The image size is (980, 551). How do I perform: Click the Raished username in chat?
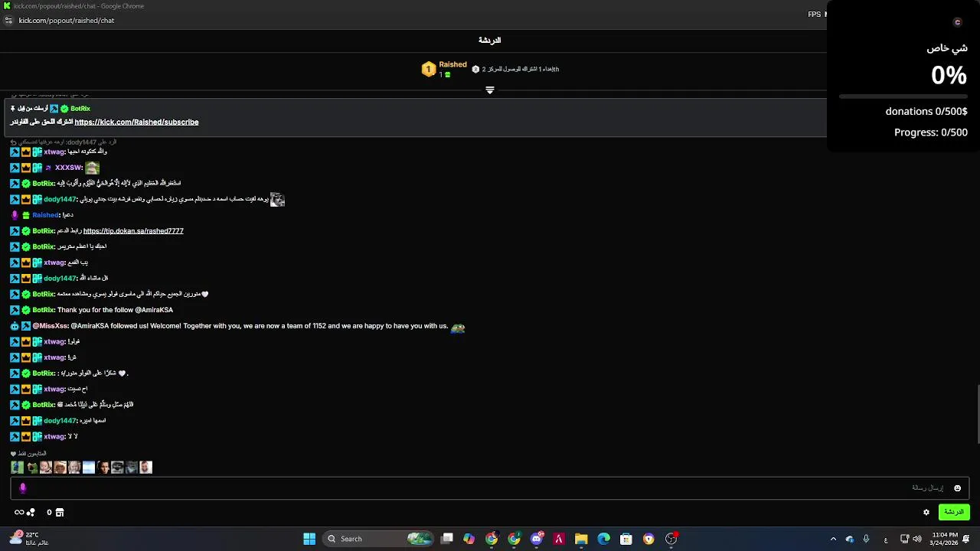45,215
